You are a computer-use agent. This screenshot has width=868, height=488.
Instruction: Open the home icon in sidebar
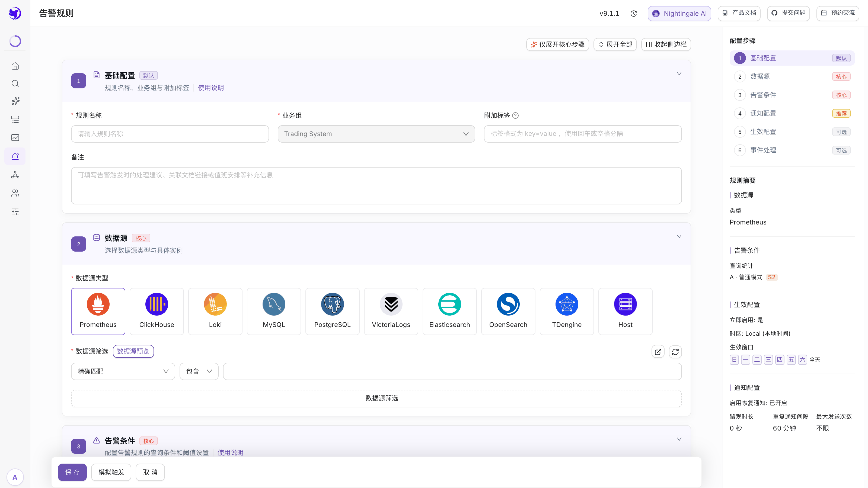tap(15, 66)
